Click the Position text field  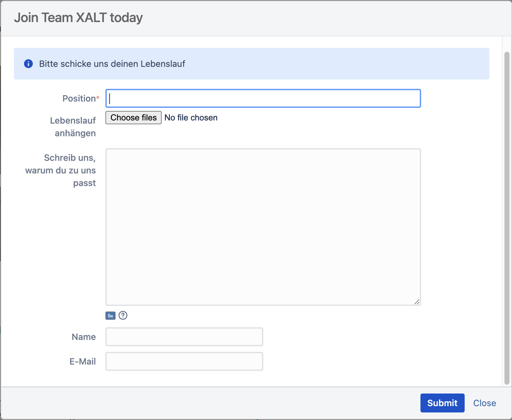(x=263, y=99)
